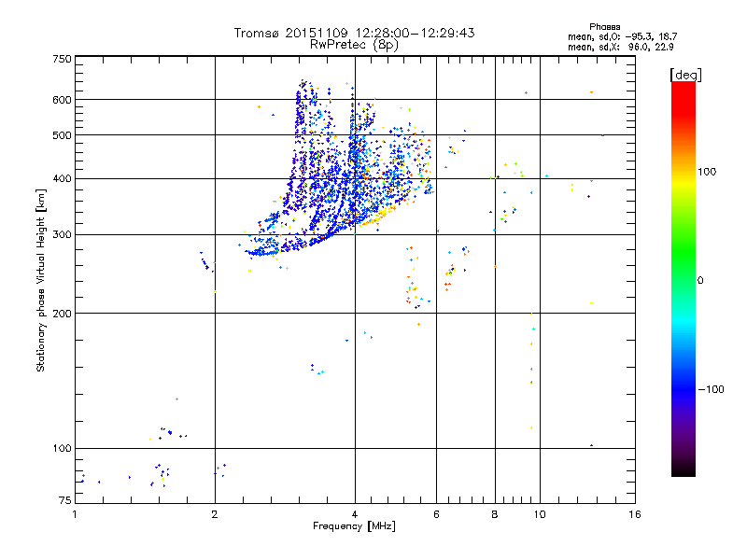
Task: Click the '4' tick label on the frequency axis
Action: [355, 514]
